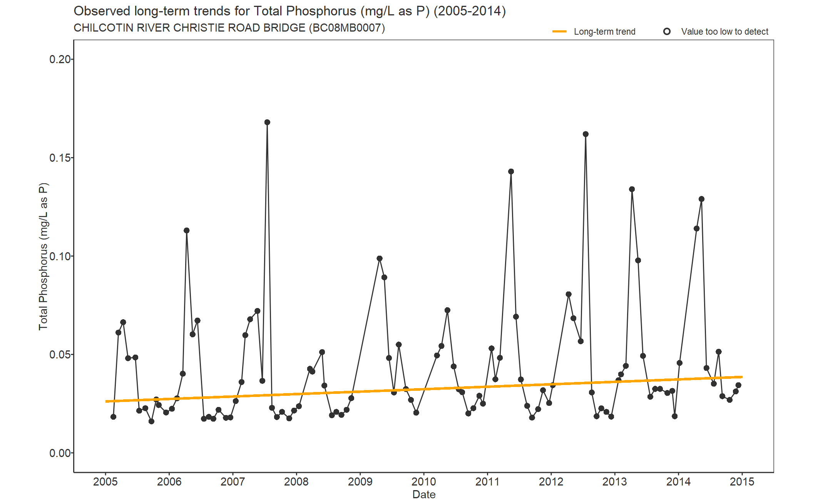Click the y-axis tick label 0.20
This screenshot has width=813, height=504.
point(60,59)
